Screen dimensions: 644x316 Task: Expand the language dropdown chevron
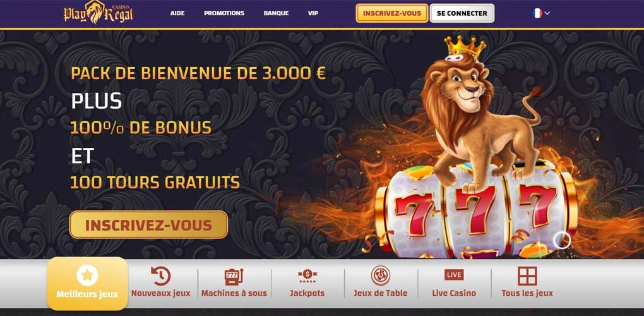pyautogui.click(x=547, y=13)
